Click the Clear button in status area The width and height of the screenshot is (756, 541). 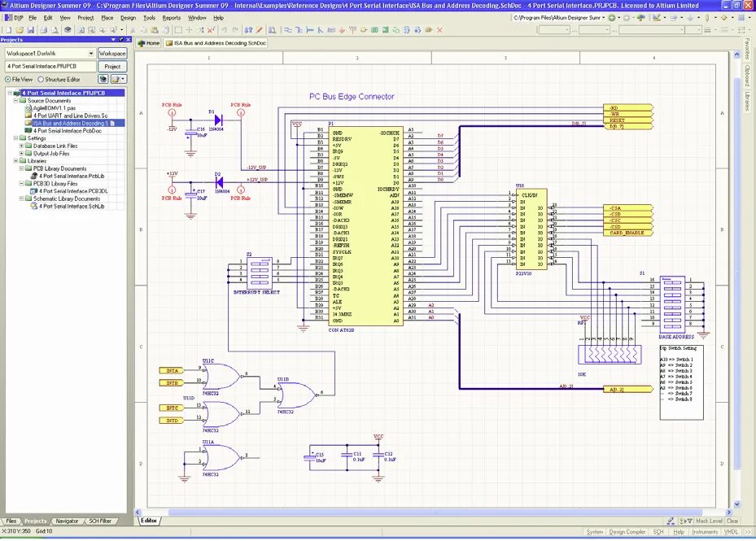(732, 521)
